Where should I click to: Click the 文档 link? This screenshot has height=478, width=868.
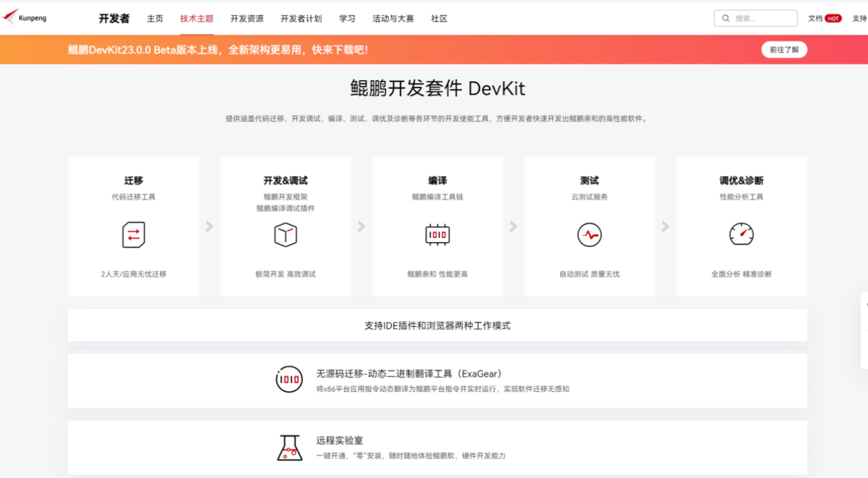pyautogui.click(x=815, y=18)
